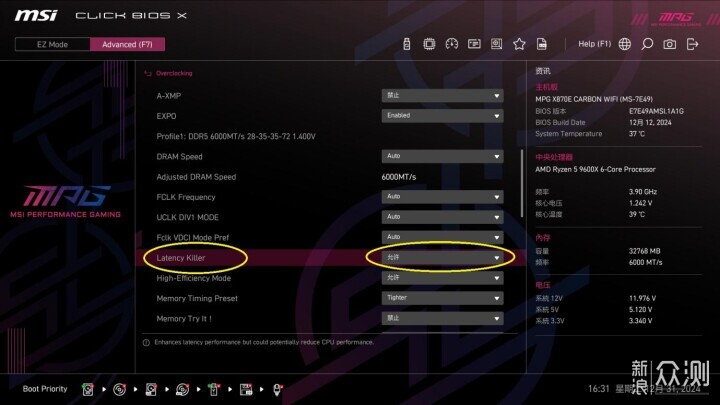
Task: Click the Adjusted DRAM Speed label
Action: coord(196,177)
